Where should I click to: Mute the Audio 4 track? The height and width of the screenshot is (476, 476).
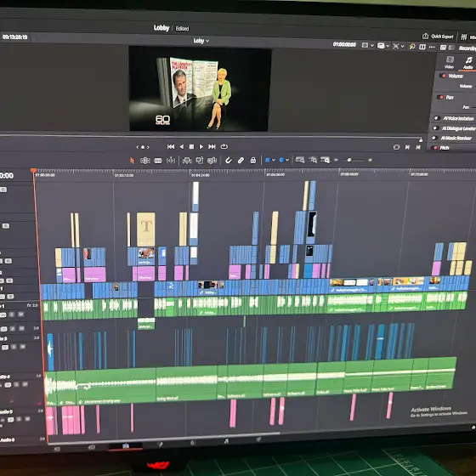point(25,384)
